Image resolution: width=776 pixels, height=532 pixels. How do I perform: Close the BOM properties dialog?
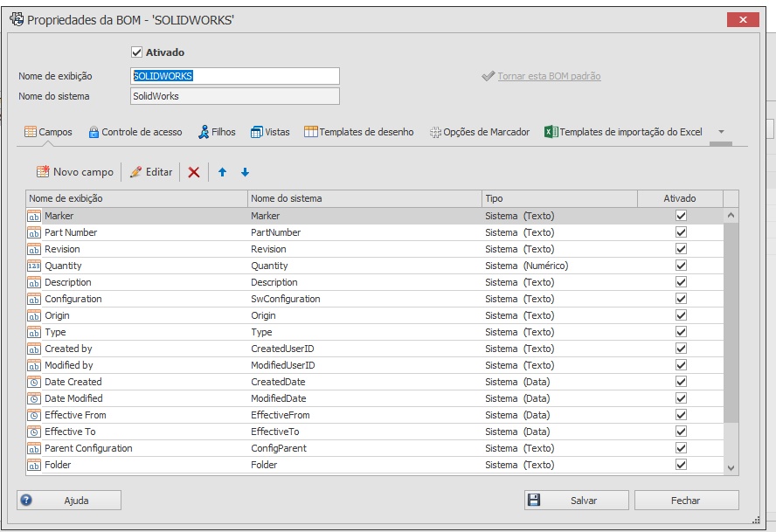[743, 20]
